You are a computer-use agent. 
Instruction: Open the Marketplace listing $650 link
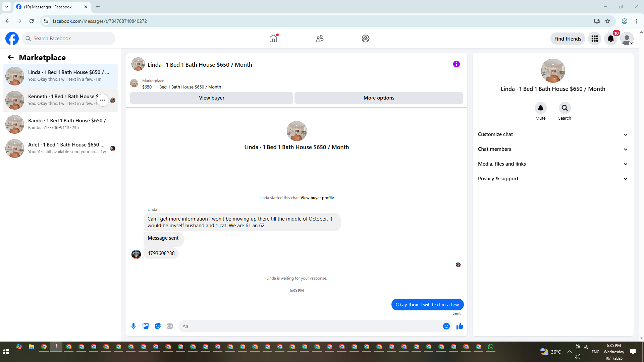click(x=181, y=87)
